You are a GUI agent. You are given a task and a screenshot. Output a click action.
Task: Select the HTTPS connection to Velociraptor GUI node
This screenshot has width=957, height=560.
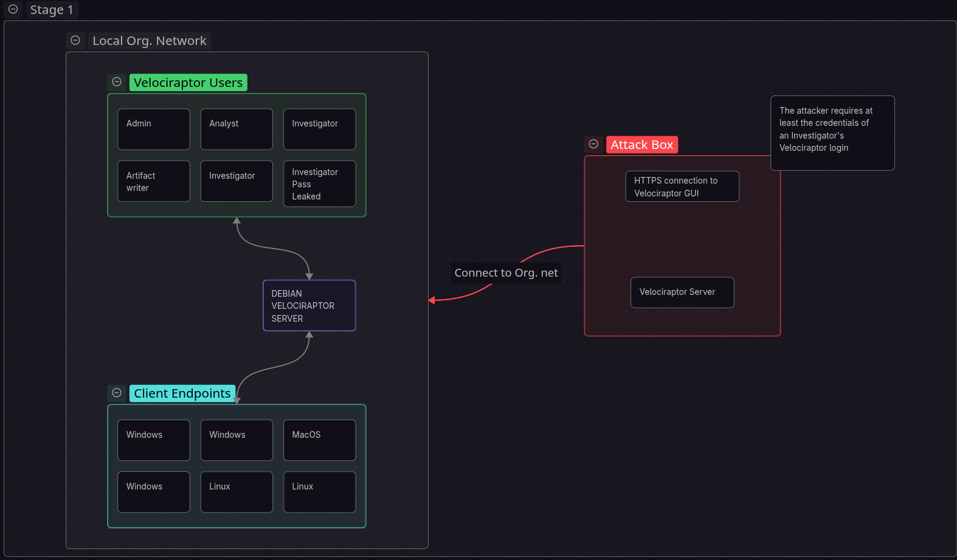pyautogui.click(x=682, y=186)
